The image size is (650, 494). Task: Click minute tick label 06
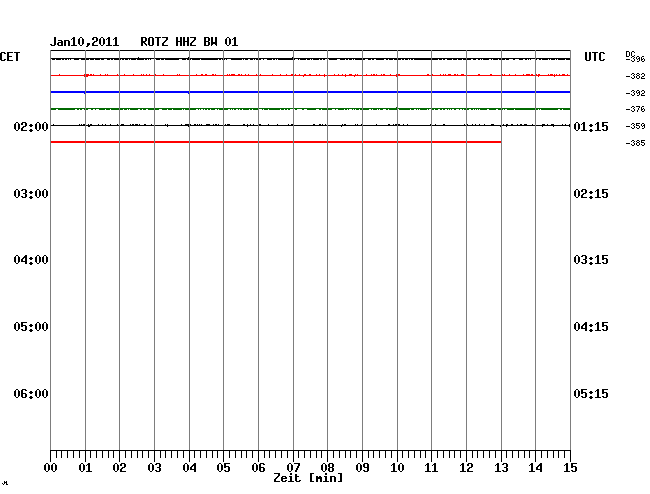[x=258, y=468]
